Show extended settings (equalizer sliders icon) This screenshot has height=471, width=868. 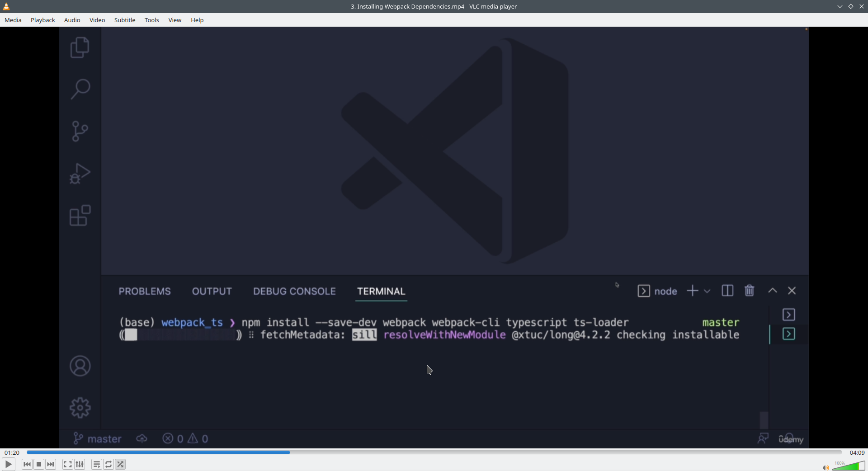(x=80, y=464)
